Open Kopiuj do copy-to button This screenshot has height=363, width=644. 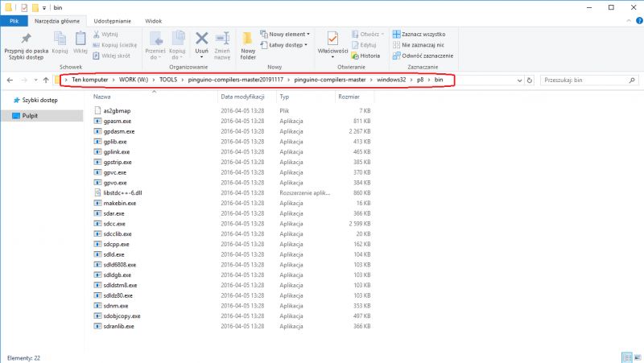[x=177, y=46]
